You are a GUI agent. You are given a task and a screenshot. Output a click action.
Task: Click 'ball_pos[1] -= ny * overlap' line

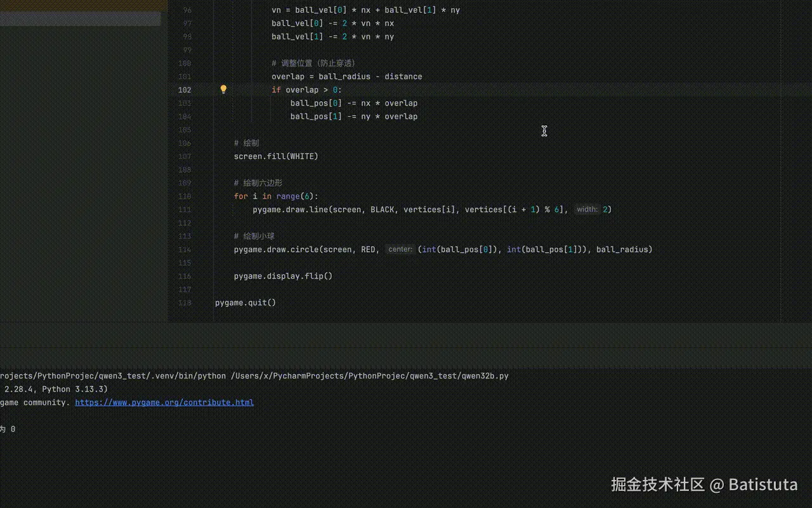354,117
